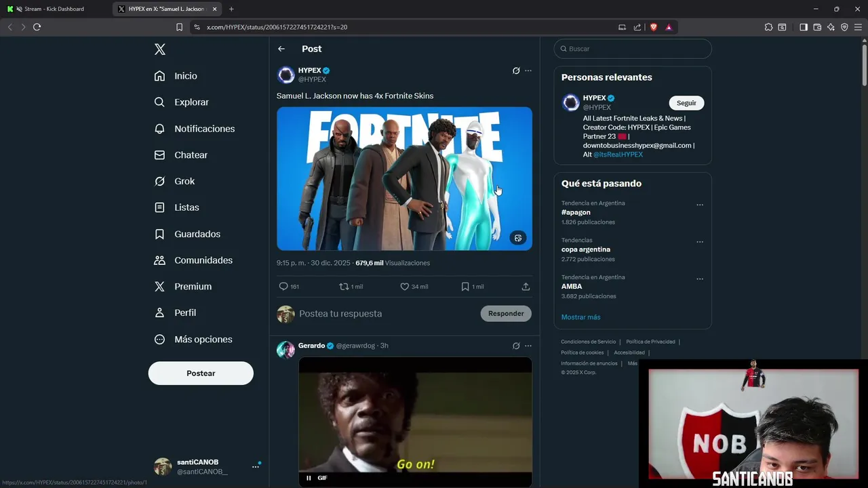This screenshot has width=868, height=488.
Task: Click Grok icon on HYPEX post
Action: 516,70
